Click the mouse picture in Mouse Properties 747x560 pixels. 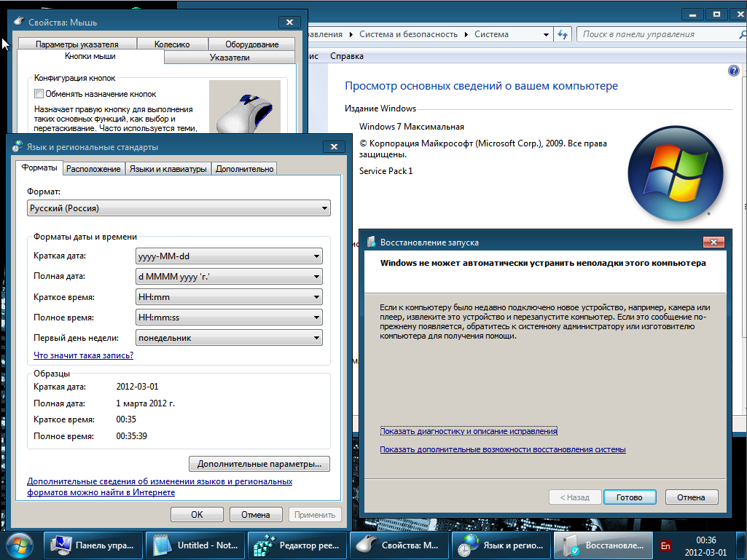pos(245,106)
